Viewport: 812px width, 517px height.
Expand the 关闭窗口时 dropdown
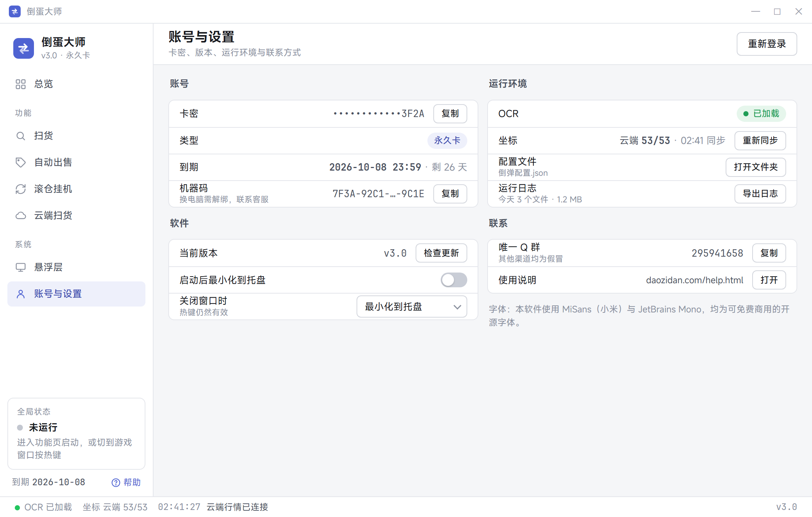(x=412, y=307)
